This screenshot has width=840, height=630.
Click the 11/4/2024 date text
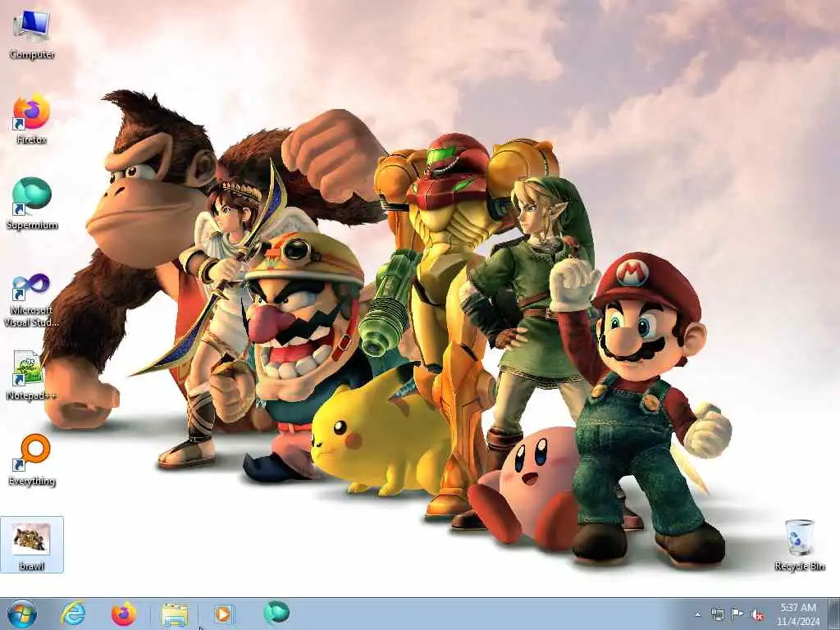(798, 622)
